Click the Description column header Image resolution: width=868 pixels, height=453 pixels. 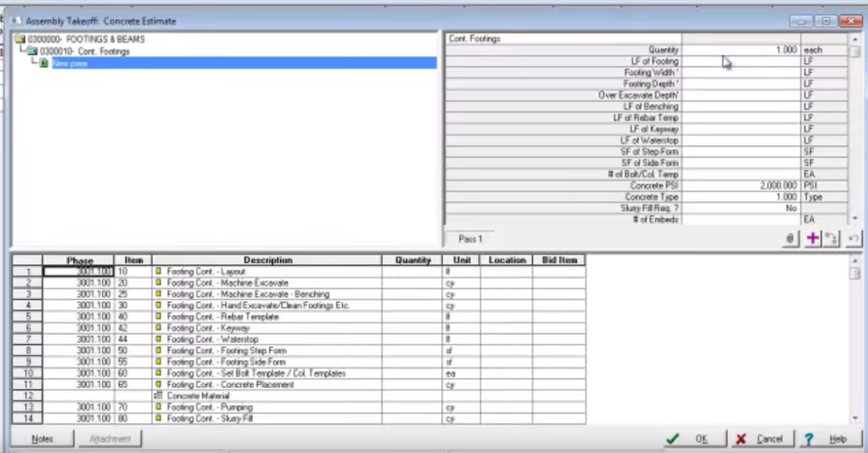pos(266,260)
